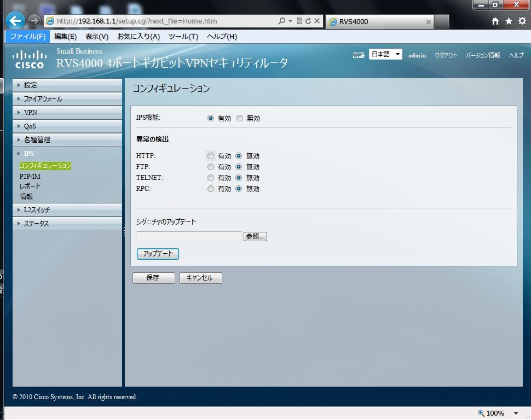
Task: Select 有効 for HTTP anomaly detection
Action: (x=211, y=156)
